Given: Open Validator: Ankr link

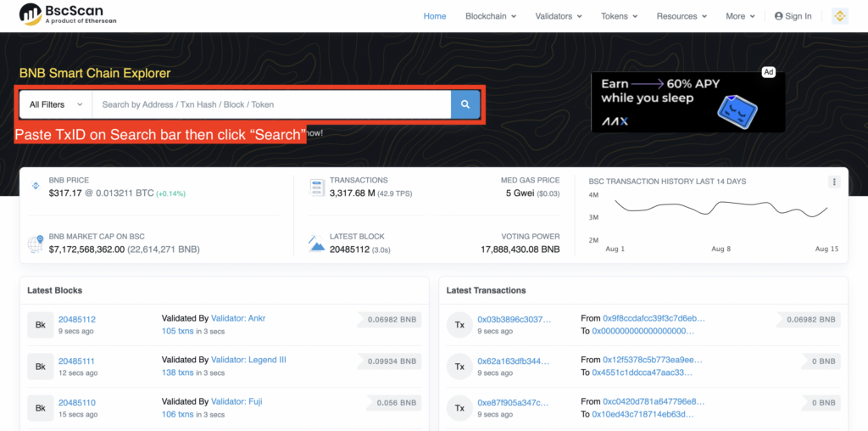Looking at the screenshot, I should point(238,318).
